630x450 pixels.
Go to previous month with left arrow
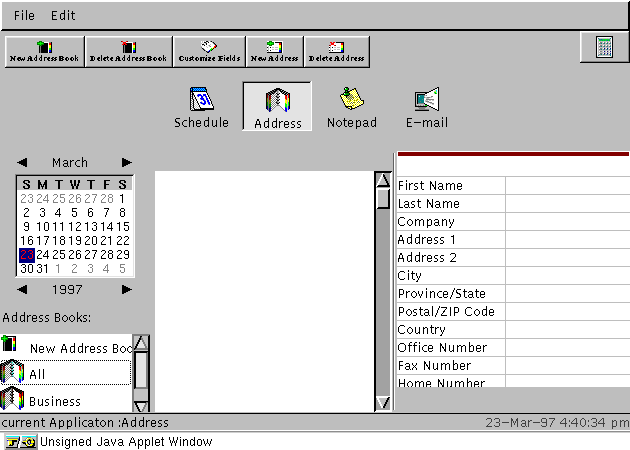[x=23, y=162]
